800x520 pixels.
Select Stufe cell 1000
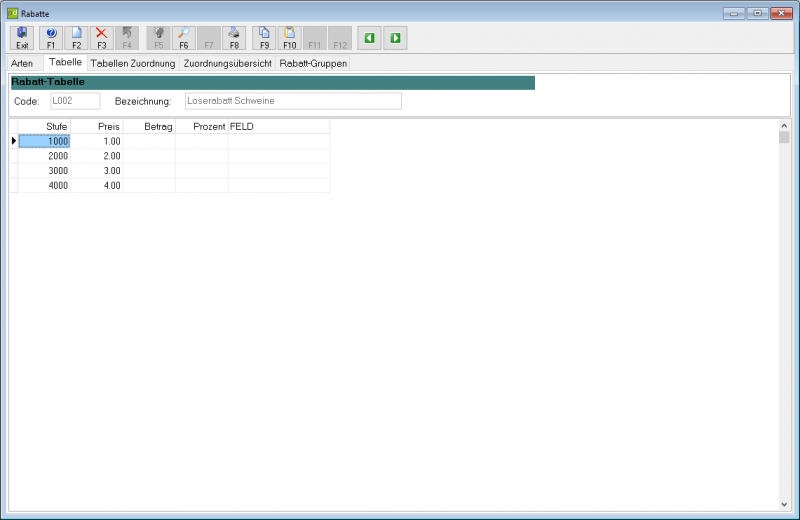tap(44, 141)
